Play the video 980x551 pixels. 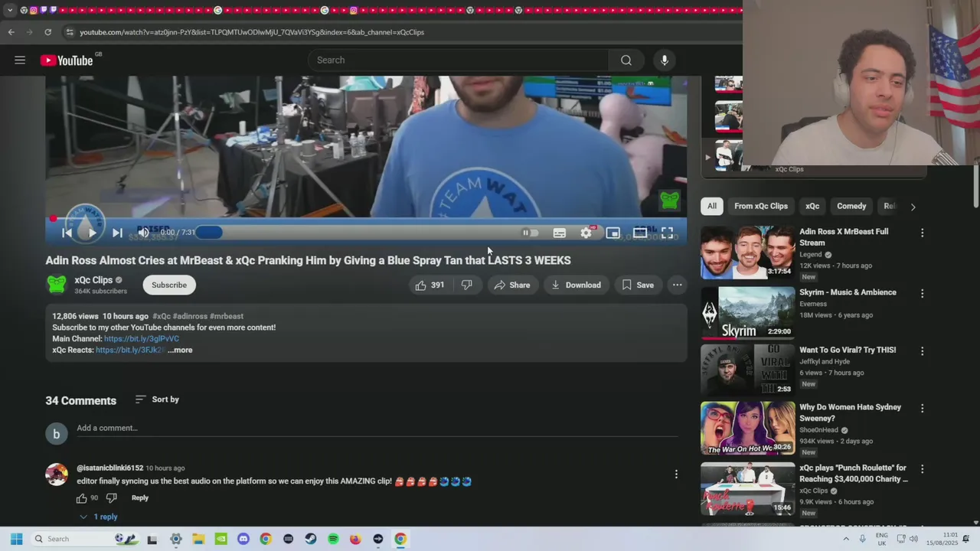tap(91, 233)
